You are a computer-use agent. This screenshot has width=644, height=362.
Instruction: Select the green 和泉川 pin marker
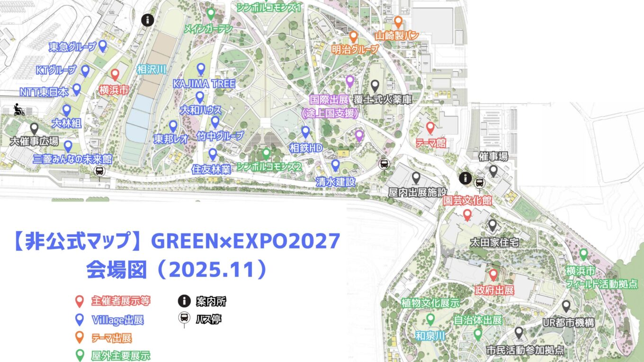point(430,319)
